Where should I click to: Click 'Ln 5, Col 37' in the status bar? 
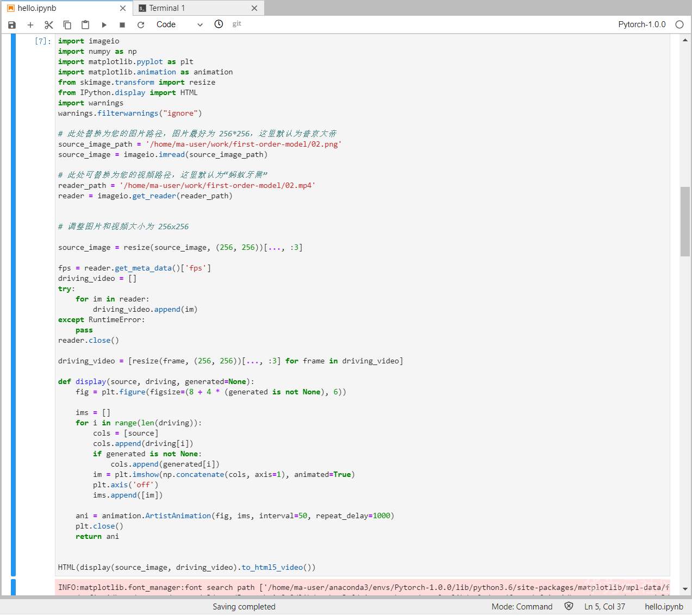click(x=604, y=607)
